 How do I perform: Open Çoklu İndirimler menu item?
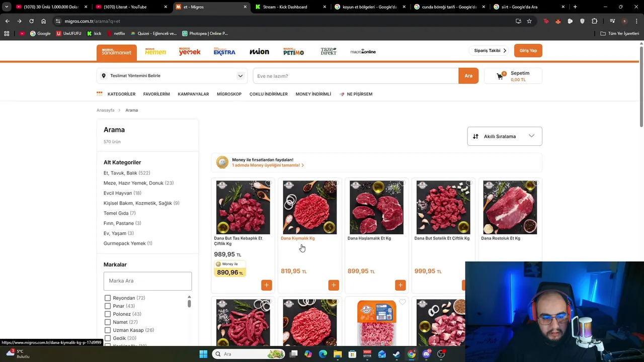[x=269, y=94]
